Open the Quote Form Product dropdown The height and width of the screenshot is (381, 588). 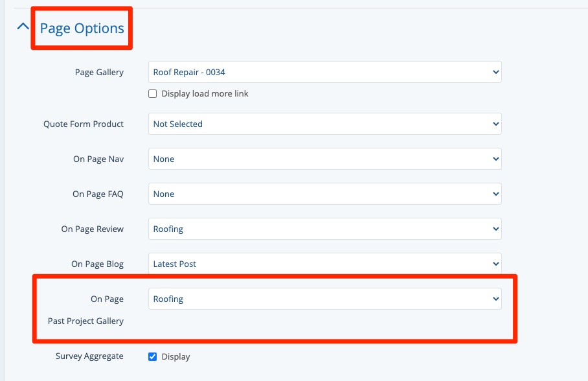(324, 124)
